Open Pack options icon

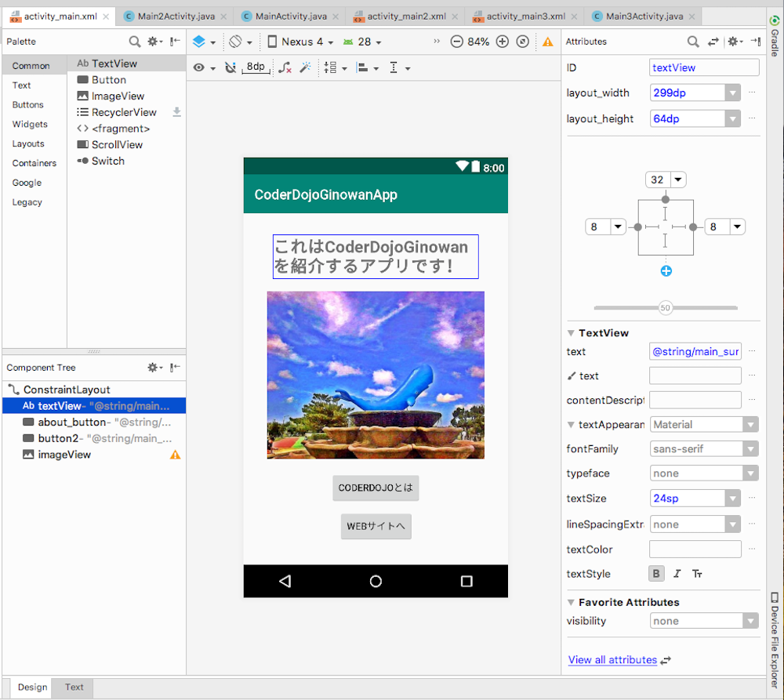(x=335, y=67)
